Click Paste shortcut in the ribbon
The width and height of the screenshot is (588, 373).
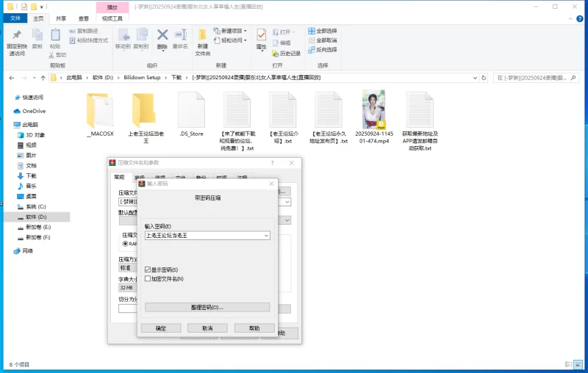pyautogui.click(x=88, y=40)
